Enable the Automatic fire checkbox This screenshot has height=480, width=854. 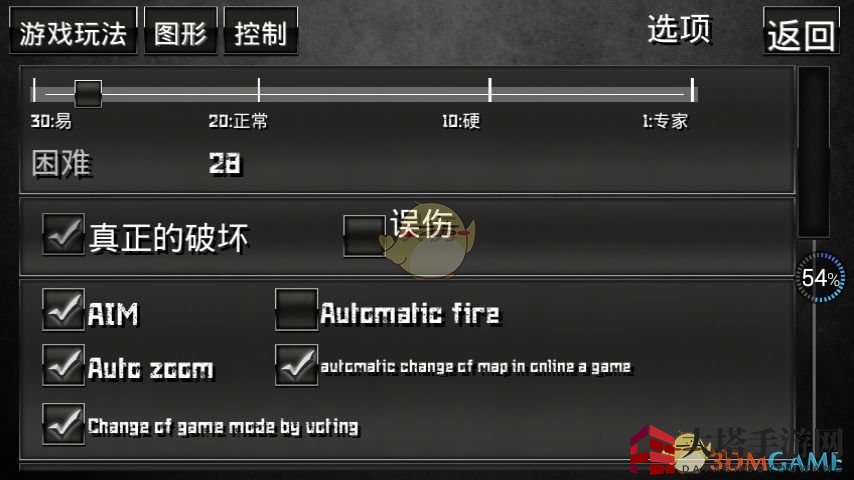(296, 309)
